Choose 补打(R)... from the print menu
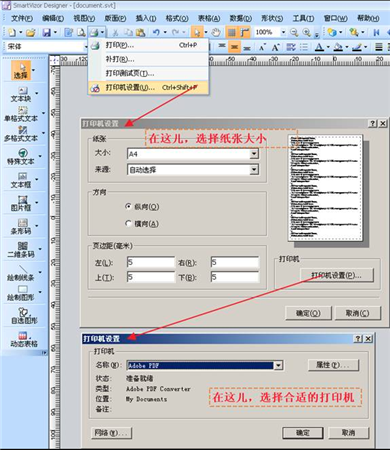This screenshot has width=390, height=450. [x=148, y=59]
